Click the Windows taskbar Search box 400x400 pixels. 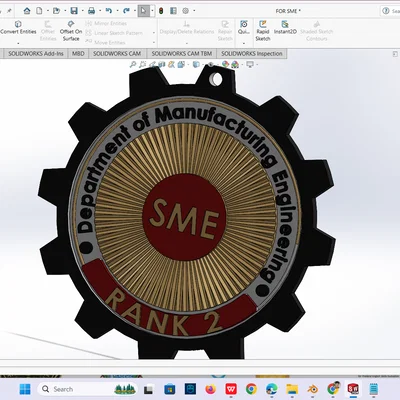pos(88,389)
